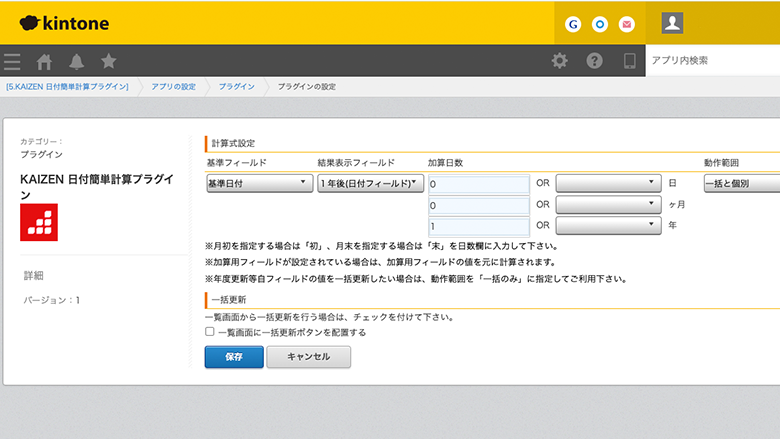This screenshot has height=439, width=780.
Task: Click the 一括更新 section heading
Action: click(x=229, y=300)
